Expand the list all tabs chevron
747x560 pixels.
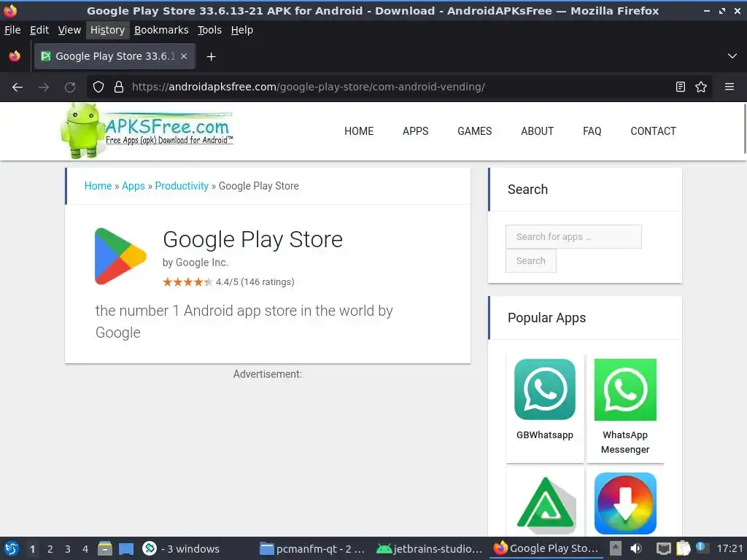click(x=732, y=56)
